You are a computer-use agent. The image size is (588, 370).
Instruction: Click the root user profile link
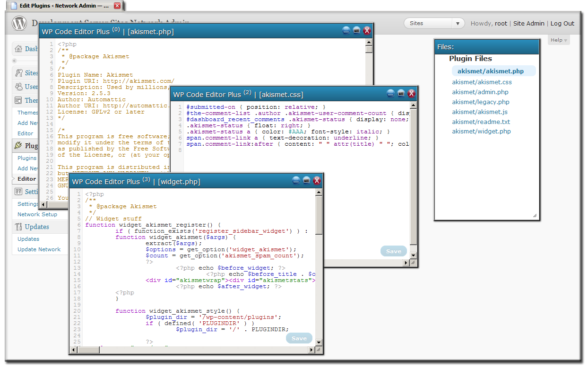(501, 23)
